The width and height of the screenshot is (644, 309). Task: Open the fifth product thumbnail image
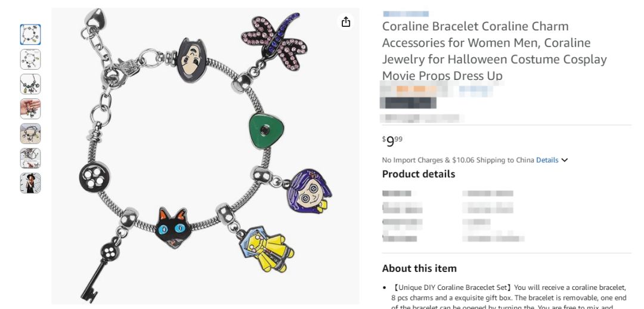pos(30,134)
